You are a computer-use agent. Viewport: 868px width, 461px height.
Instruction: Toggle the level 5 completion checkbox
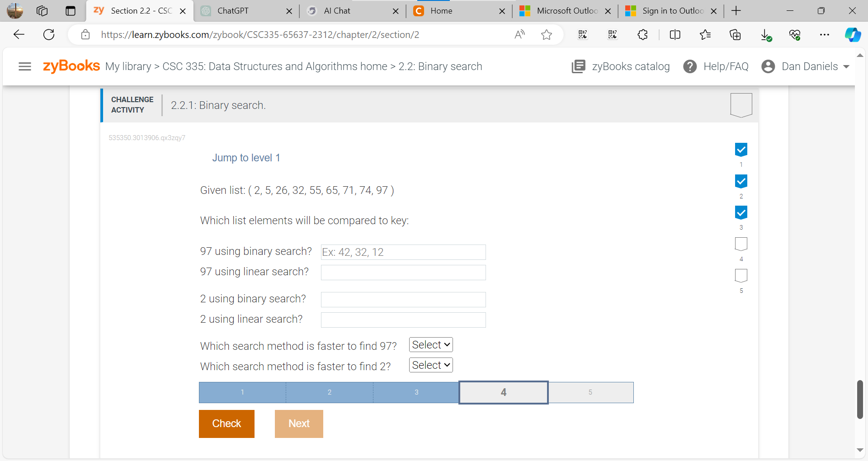pyautogui.click(x=741, y=275)
